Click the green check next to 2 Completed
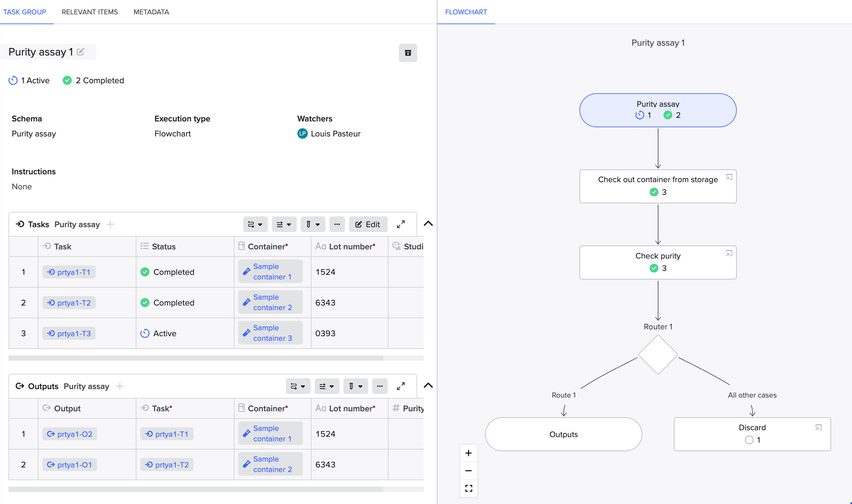This screenshot has height=504, width=852. (x=67, y=81)
